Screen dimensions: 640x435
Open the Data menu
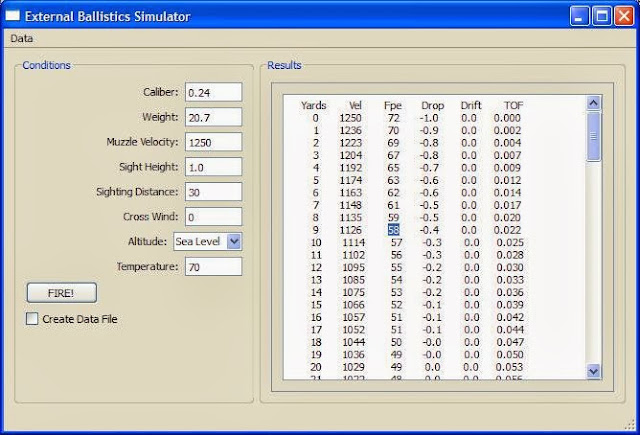point(22,39)
